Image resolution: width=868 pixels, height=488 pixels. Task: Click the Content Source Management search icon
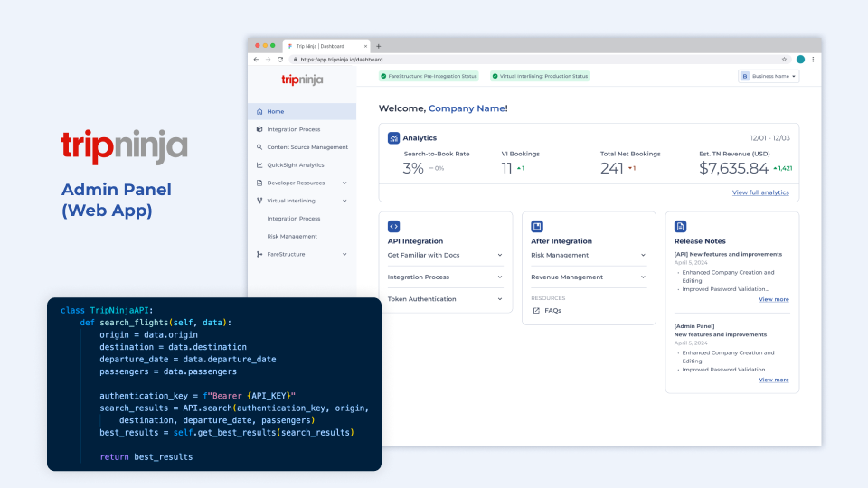[259, 147]
